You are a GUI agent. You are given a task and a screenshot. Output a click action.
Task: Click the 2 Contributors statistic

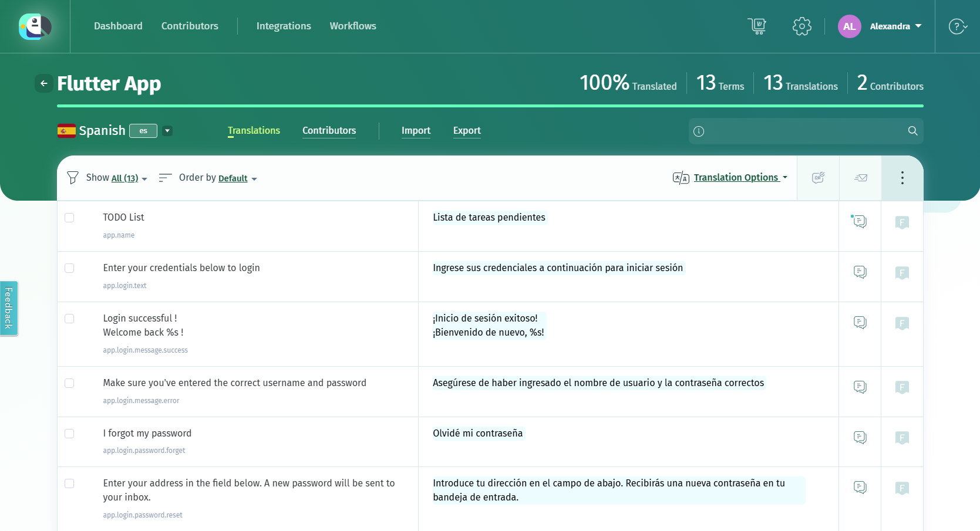coord(890,83)
